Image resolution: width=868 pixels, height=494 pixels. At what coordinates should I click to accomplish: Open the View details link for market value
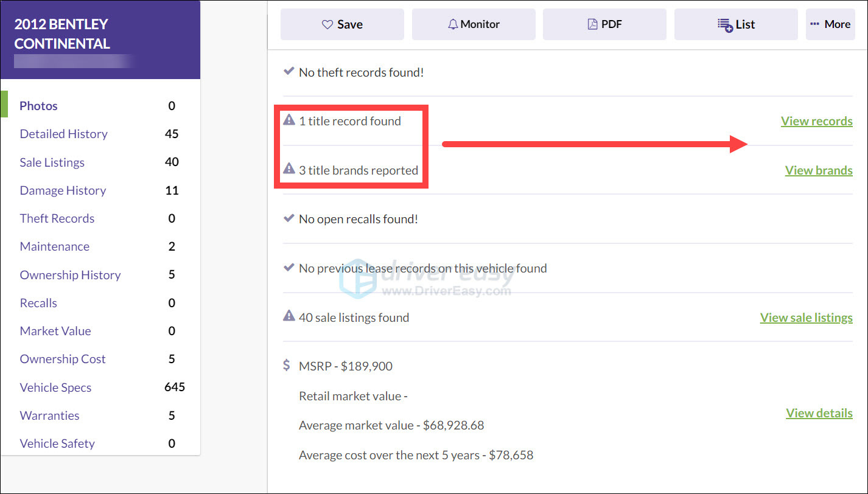[819, 413]
